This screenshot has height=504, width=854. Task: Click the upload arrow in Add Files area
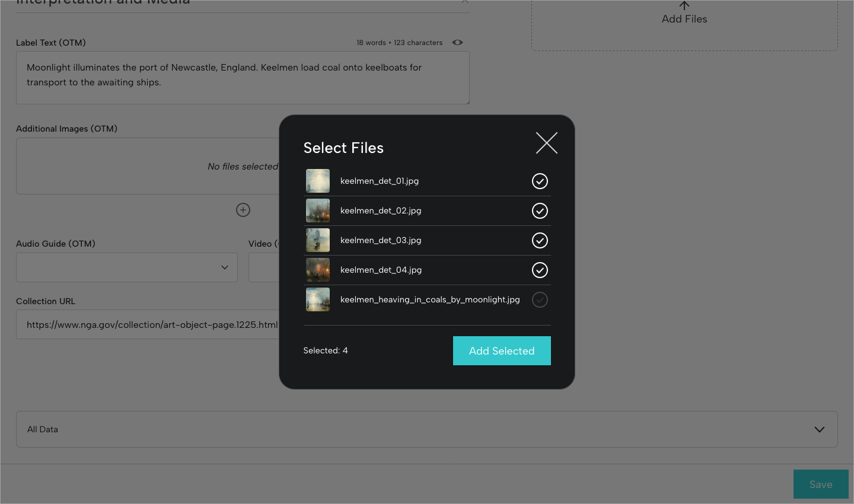pyautogui.click(x=684, y=6)
